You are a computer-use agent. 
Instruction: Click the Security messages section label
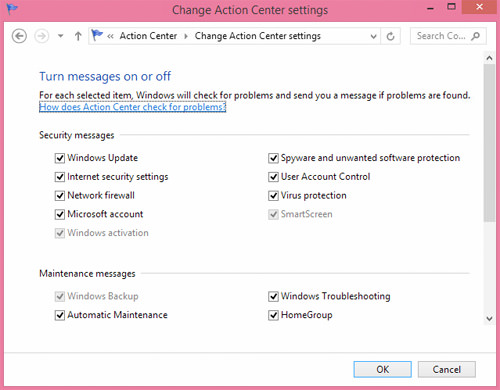[77, 135]
